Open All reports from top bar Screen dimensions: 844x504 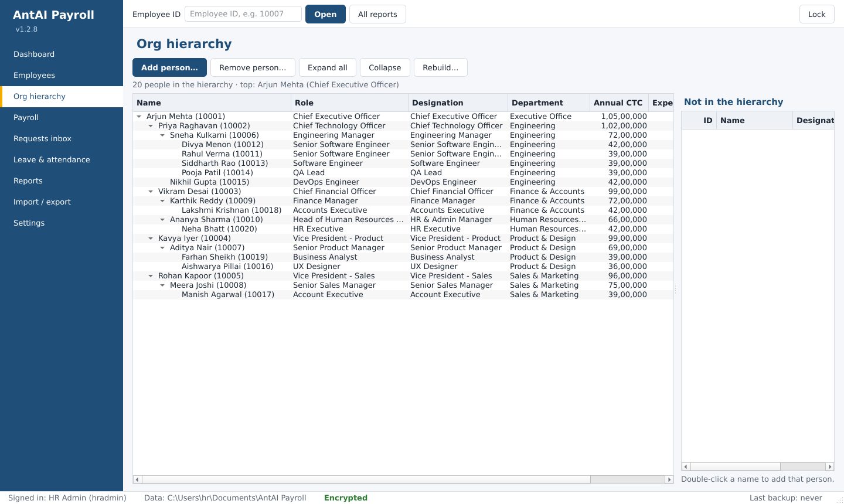[x=377, y=14]
